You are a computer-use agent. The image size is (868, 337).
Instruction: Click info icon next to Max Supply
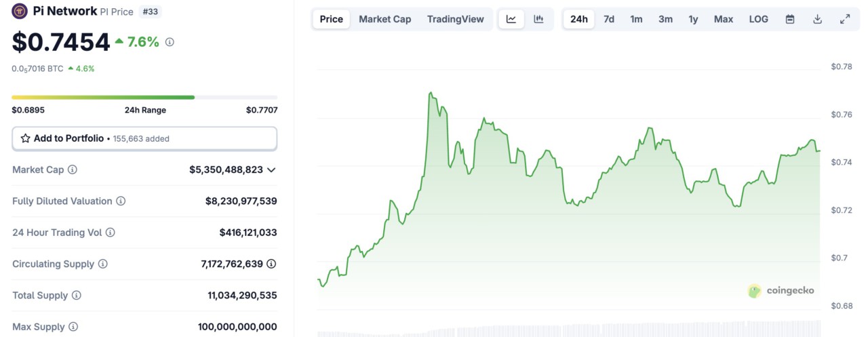[73, 327]
